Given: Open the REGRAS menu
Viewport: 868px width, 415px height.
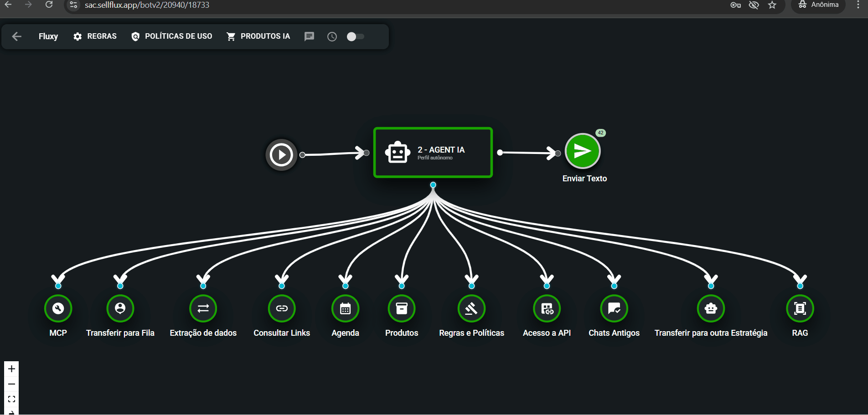Looking at the screenshot, I should click(x=95, y=36).
